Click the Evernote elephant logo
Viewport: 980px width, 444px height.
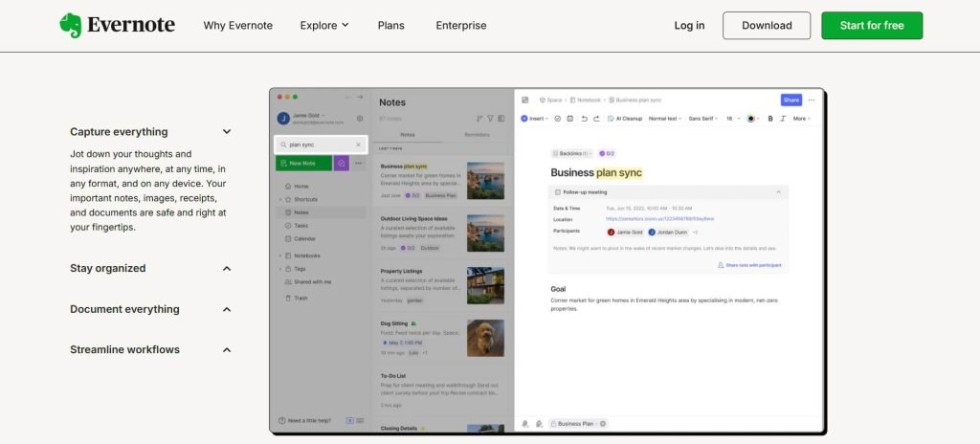point(71,26)
